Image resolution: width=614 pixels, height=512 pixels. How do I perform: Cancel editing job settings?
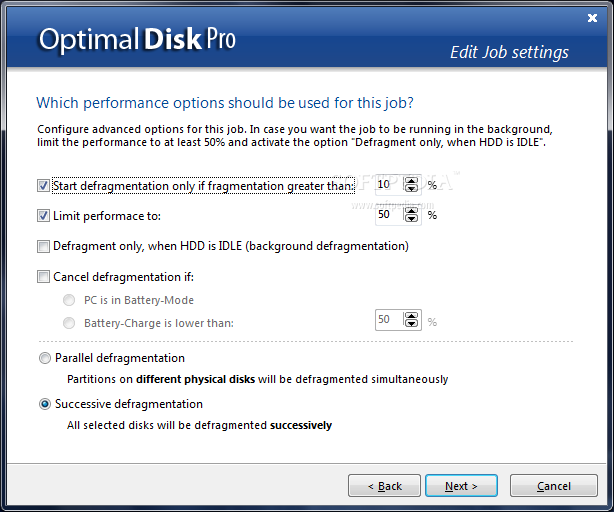pyautogui.click(x=554, y=486)
